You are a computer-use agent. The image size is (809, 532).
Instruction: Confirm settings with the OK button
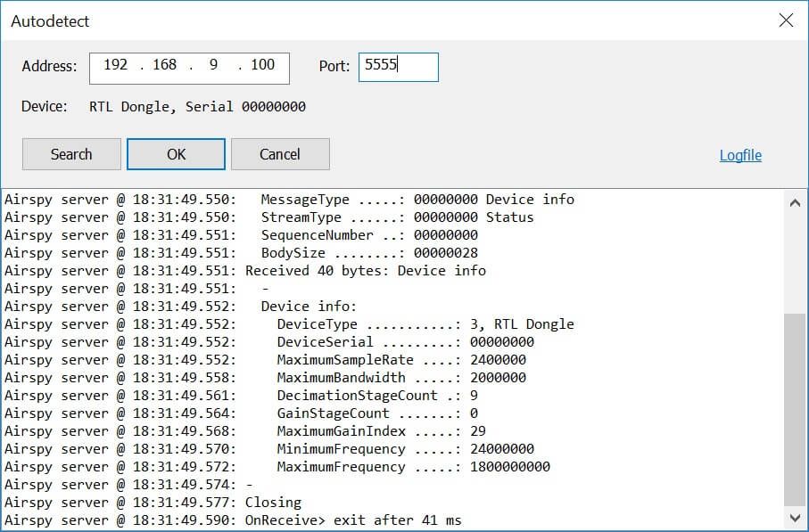click(x=175, y=153)
